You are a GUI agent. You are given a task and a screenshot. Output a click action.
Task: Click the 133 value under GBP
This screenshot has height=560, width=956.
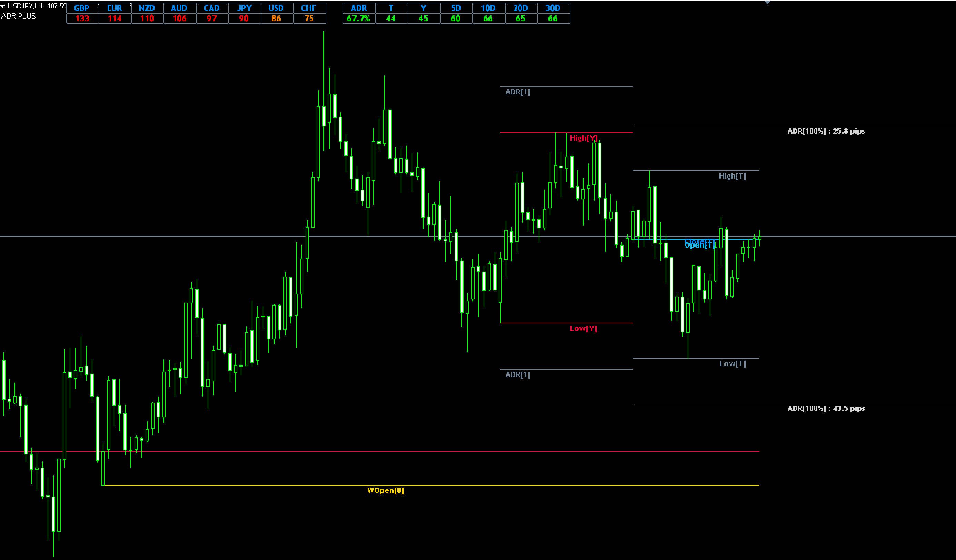[82, 19]
